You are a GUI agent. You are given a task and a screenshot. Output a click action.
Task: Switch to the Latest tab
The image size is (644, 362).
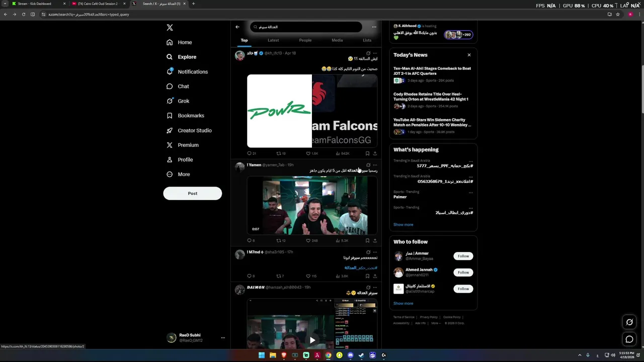point(273,40)
